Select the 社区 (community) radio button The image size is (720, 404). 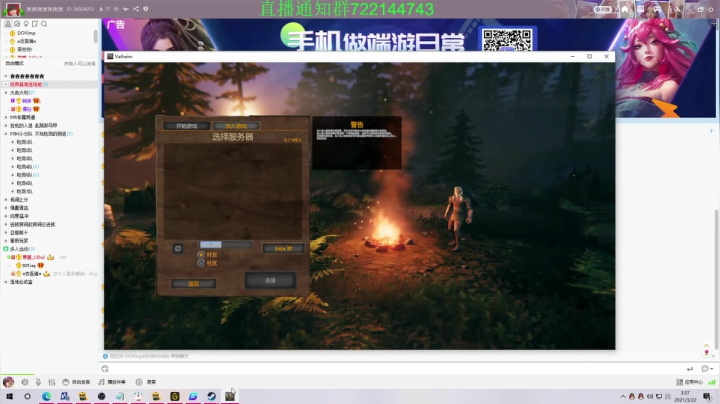pyautogui.click(x=201, y=263)
